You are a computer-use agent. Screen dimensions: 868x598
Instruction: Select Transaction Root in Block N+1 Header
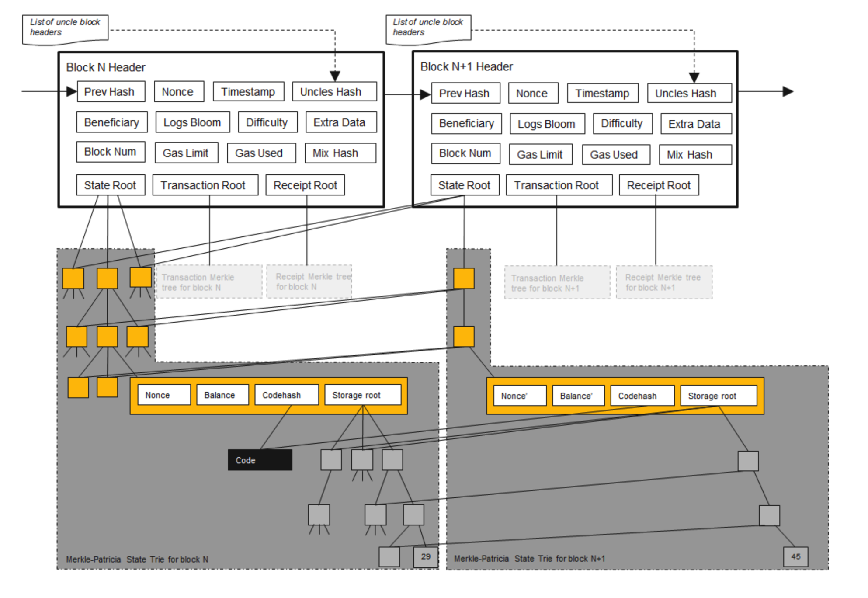coord(559,185)
